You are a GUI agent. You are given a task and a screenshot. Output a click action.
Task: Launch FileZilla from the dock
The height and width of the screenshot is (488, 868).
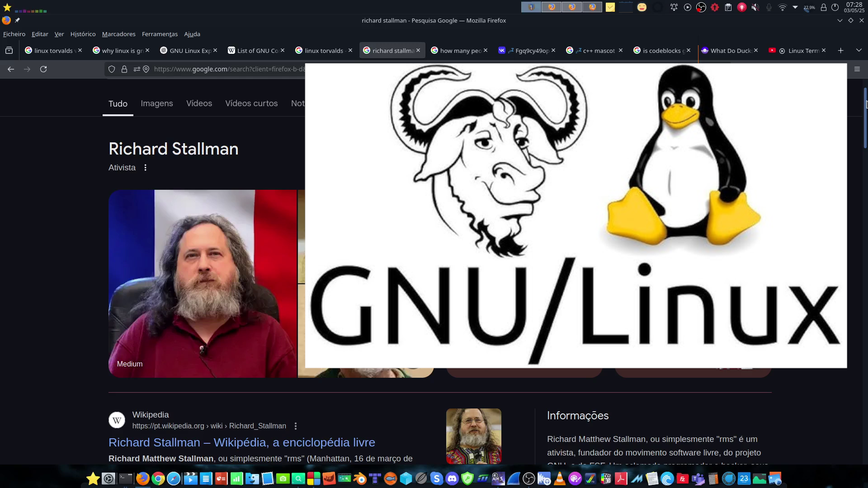coord(683,479)
